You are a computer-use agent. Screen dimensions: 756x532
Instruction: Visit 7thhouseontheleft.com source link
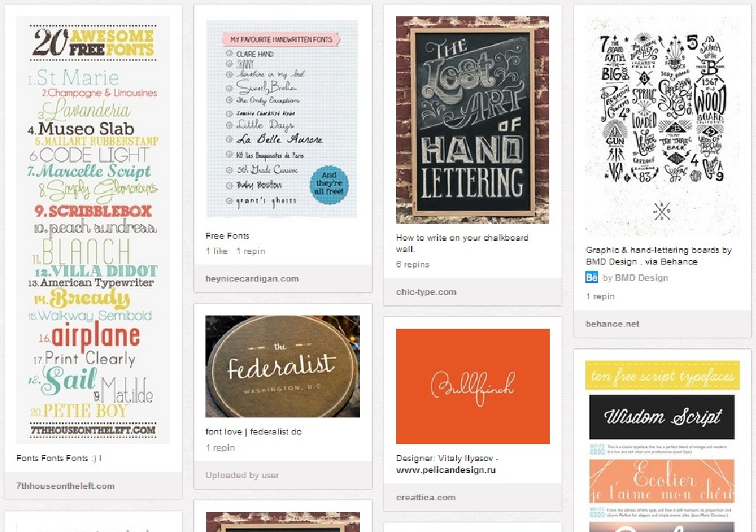65,485
